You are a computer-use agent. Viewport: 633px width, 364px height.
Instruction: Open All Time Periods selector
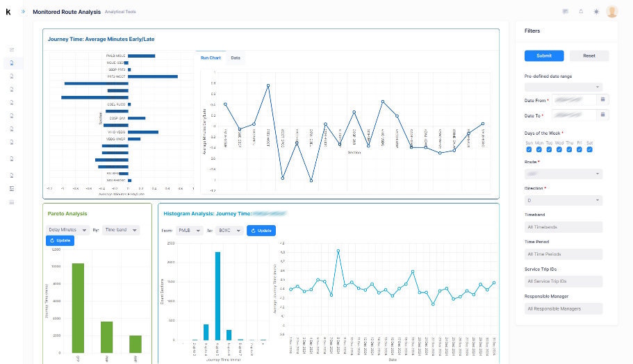(x=563, y=254)
